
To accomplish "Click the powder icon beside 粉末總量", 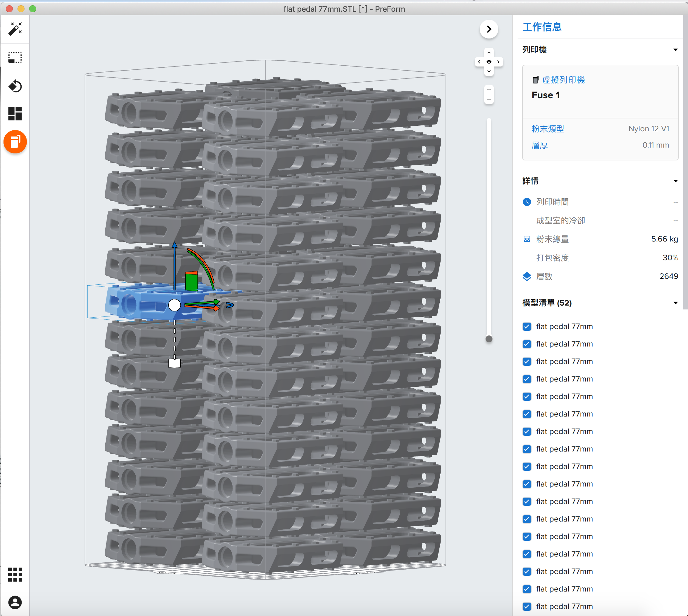I will point(527,239).
